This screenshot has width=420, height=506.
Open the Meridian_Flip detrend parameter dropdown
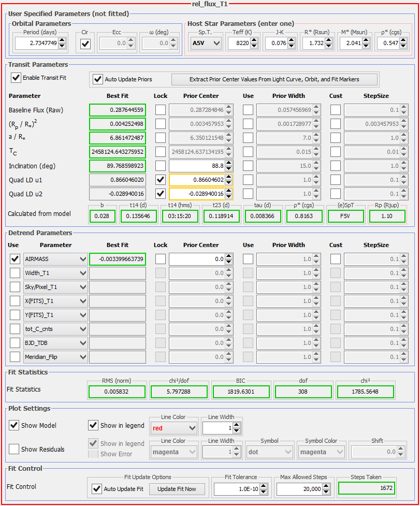82,357
